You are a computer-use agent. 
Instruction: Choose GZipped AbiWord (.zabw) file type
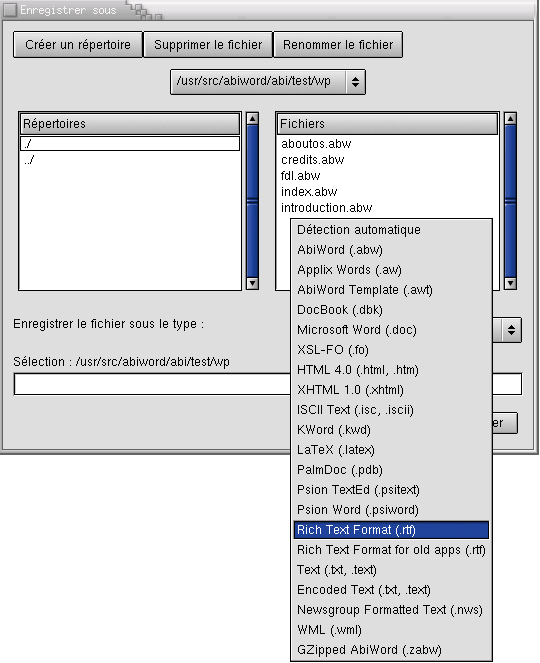pyautogui.click(x=391, y=650)
